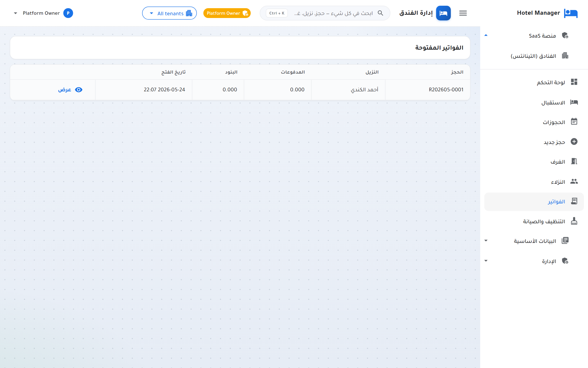
Task: Open the Platform Owner user menu arrow
Action: pos(16,13)
